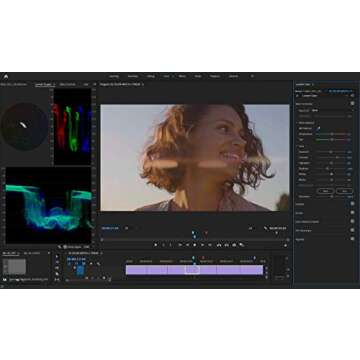Open Program monitor wrench settings
360x360 pixels.
click(x=266, y=228)
